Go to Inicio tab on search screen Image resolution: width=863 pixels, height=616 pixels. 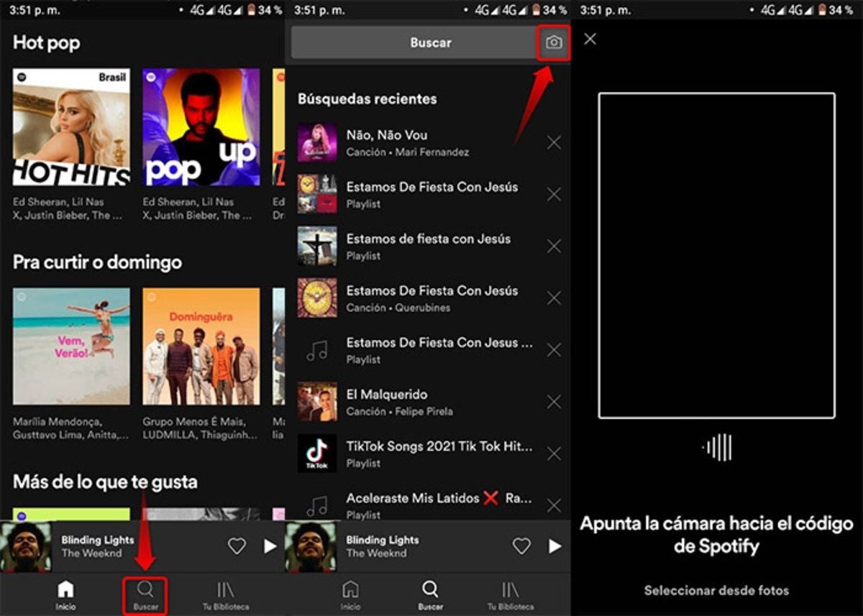pos(350,596)
